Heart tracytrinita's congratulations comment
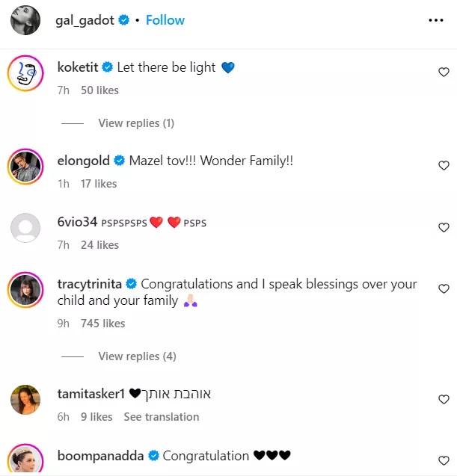Viewport: 457px width, 476px height. pos(444,289)
